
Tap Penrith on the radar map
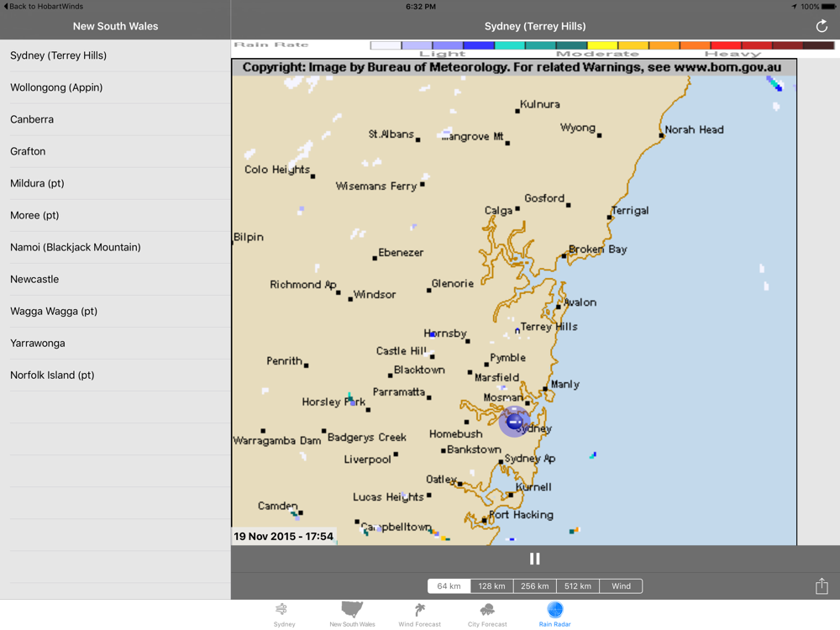coord(285,361)
